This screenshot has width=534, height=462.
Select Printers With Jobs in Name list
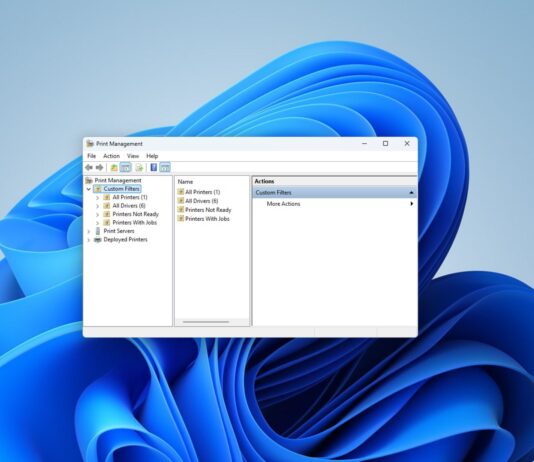tap(207, 219)
